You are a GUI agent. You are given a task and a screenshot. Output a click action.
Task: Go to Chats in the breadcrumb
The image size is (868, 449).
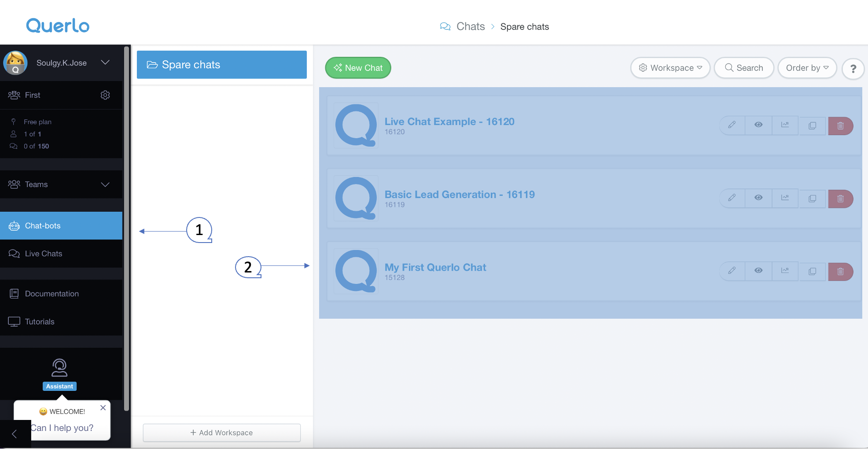click(x=471, y=26)
